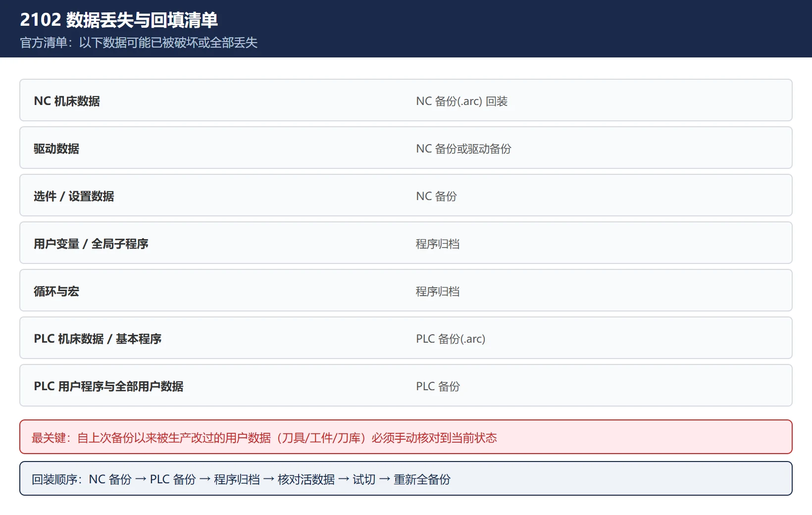Click the "NC 机床数据" row label
The height and width of the screenshot is (515, 812).
(x=67, y=101)
